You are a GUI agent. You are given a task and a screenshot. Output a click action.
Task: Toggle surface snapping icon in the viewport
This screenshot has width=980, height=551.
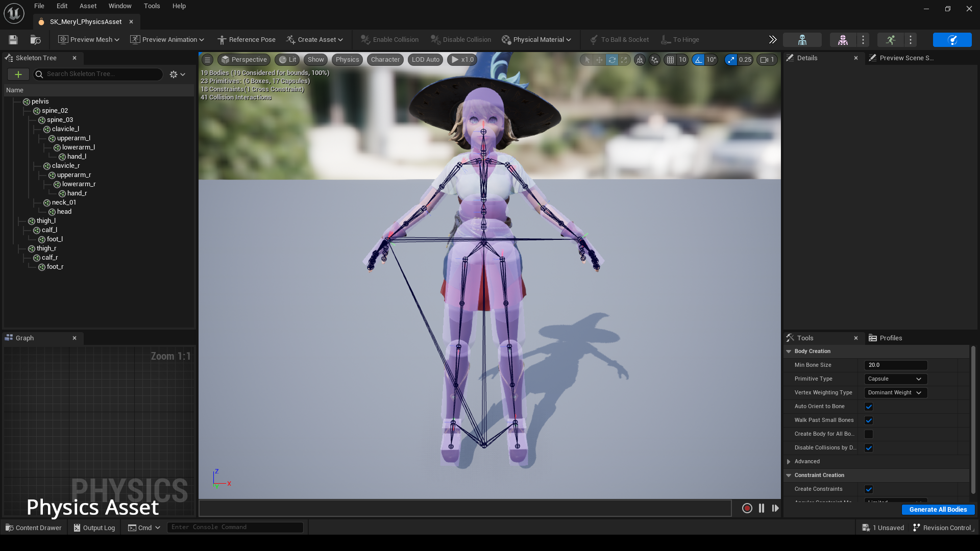pos(654,60)
